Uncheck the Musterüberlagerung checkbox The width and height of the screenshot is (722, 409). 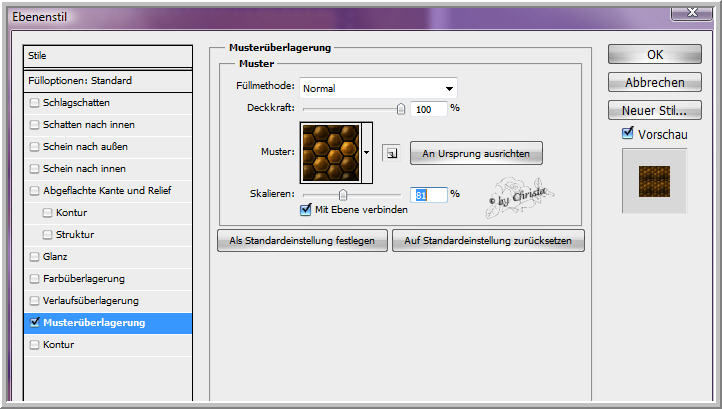pyautogui.click(x=35, y=322)
